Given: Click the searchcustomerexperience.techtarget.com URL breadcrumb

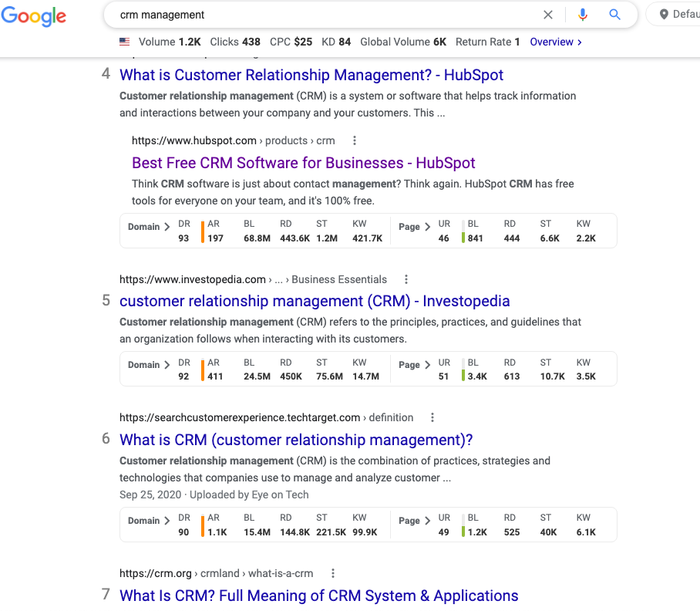Looking at the screenshot, I should point(266,417).
